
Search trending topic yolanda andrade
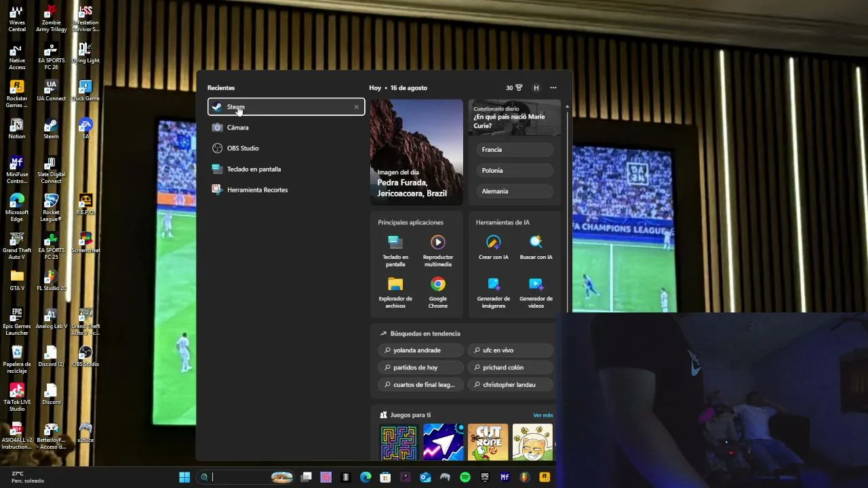(420, 350)
